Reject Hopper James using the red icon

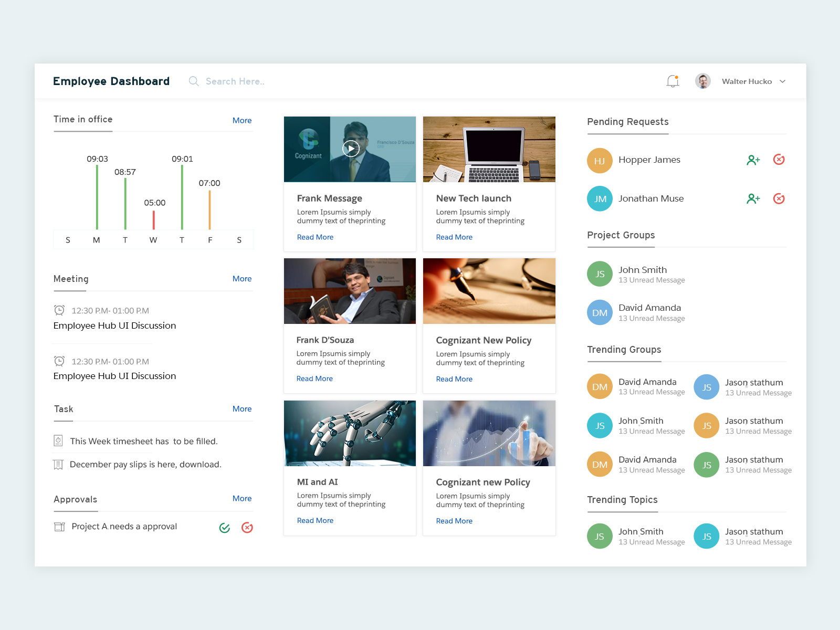pos(779,160)
